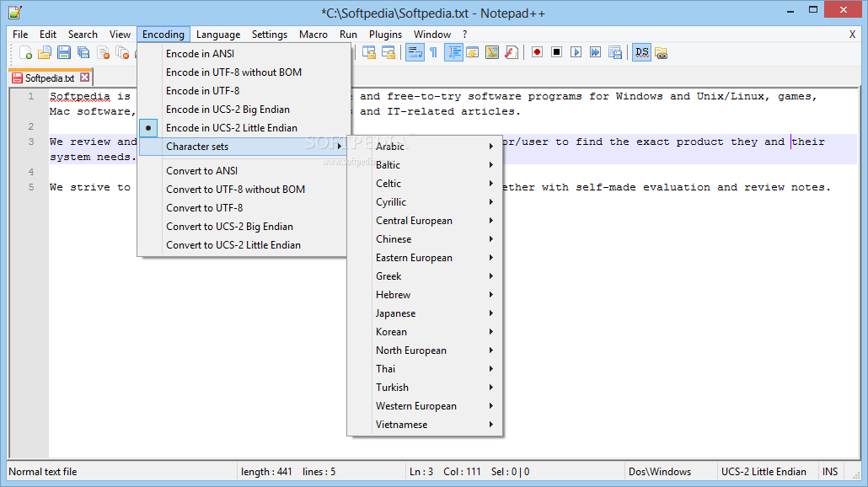Open the Hebrew entry
The height and width of the screenshot is (487, 868).
pos(425,294)
